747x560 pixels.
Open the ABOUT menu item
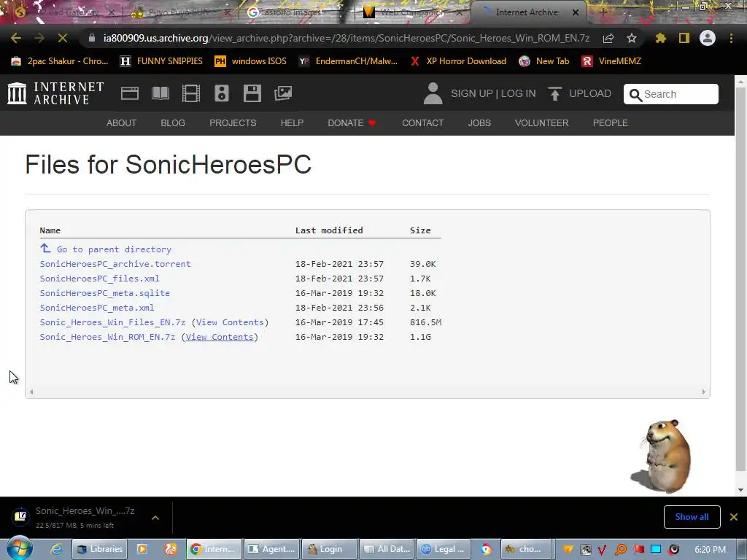[122, 122]
